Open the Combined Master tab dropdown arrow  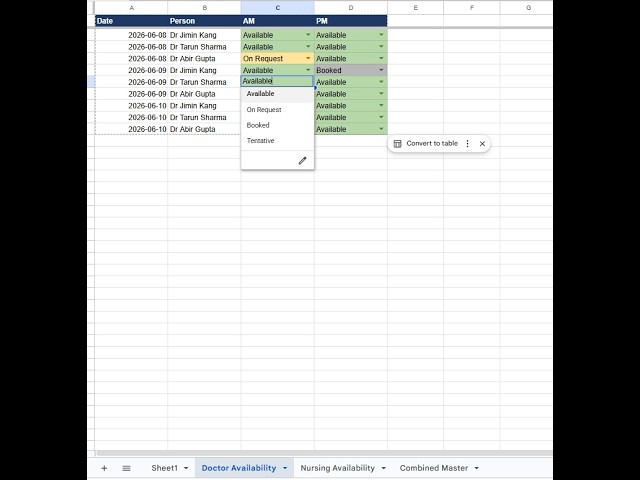pyautogui.click(x=476, y=468)
